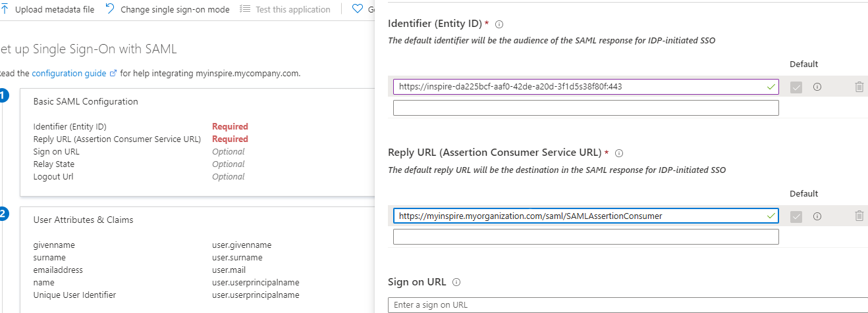868x313 pixels.
Task: Click the empty Reply URL input box
Action: pos(585,237)
